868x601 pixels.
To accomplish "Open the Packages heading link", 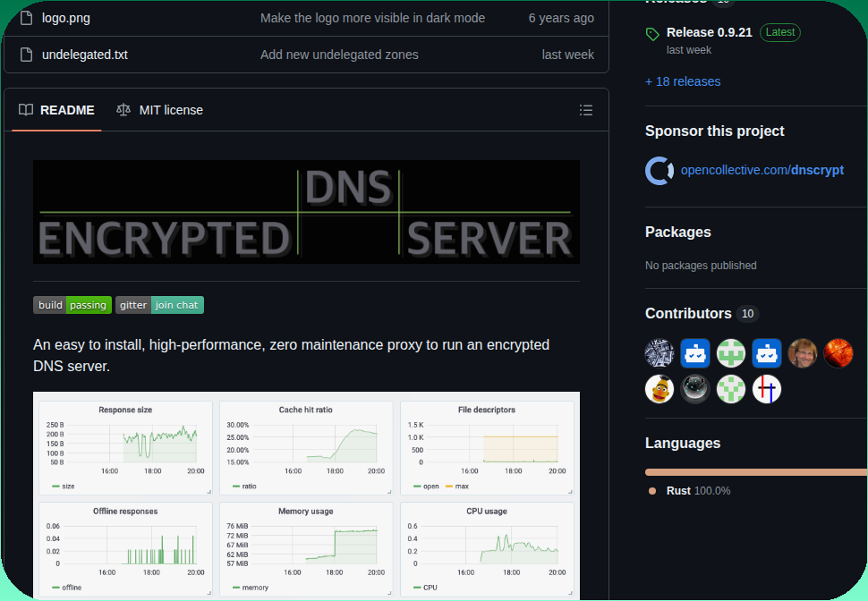I will pyautogui.click(x=677, y=232).
